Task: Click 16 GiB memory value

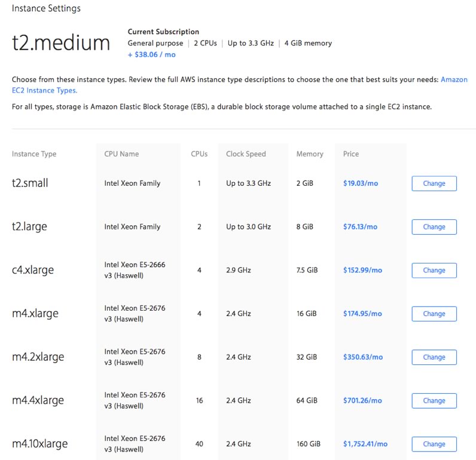Action: point(307,313)
